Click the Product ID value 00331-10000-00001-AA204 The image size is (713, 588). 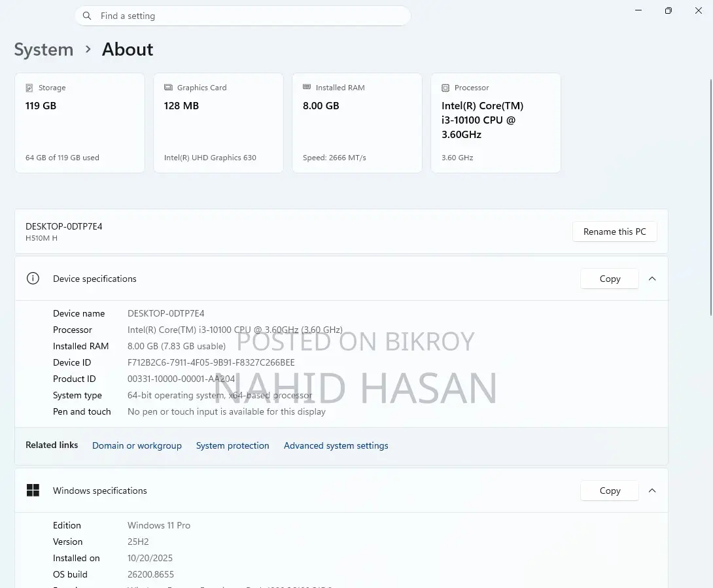(181, 379)
